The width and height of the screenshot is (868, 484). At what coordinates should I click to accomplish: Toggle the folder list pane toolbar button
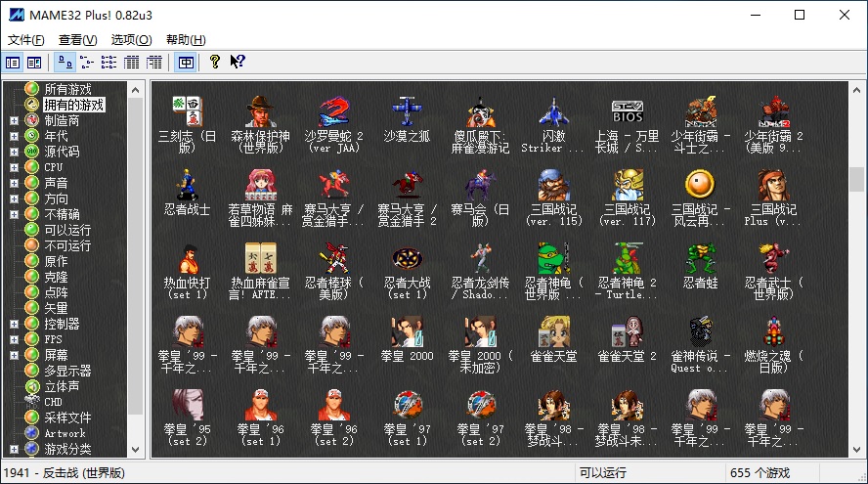click(x=13, y=63)
